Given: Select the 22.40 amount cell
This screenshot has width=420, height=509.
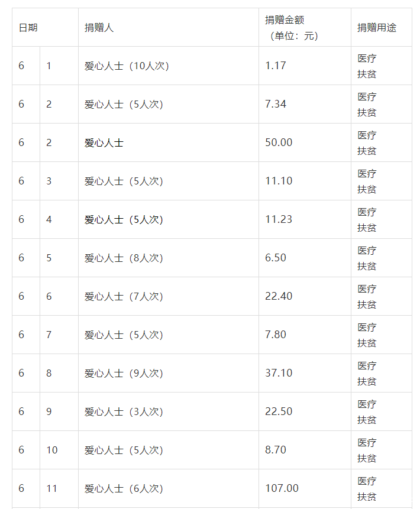Looking at the screenshot, I should click(279, 296).
